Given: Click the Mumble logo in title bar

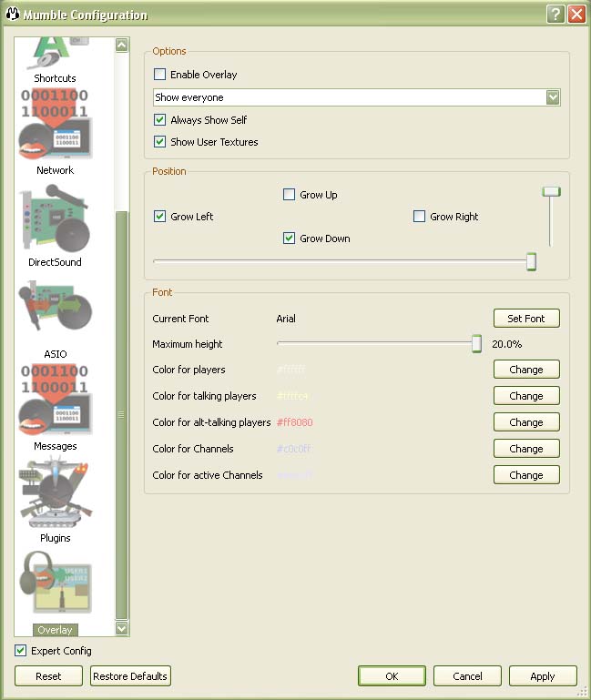Looking at the screenshot, I should click(12, 14).
